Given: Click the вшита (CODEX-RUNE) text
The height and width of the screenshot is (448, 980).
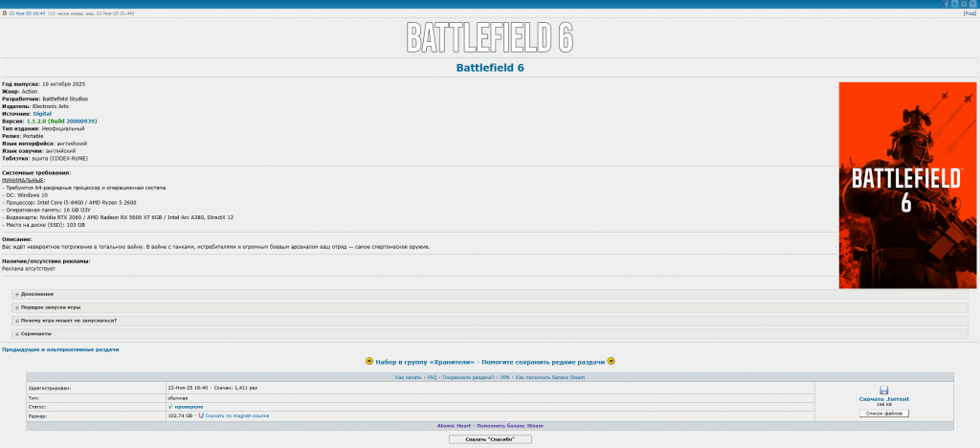Looking at the screenshot, I should [x=60, y=159].
